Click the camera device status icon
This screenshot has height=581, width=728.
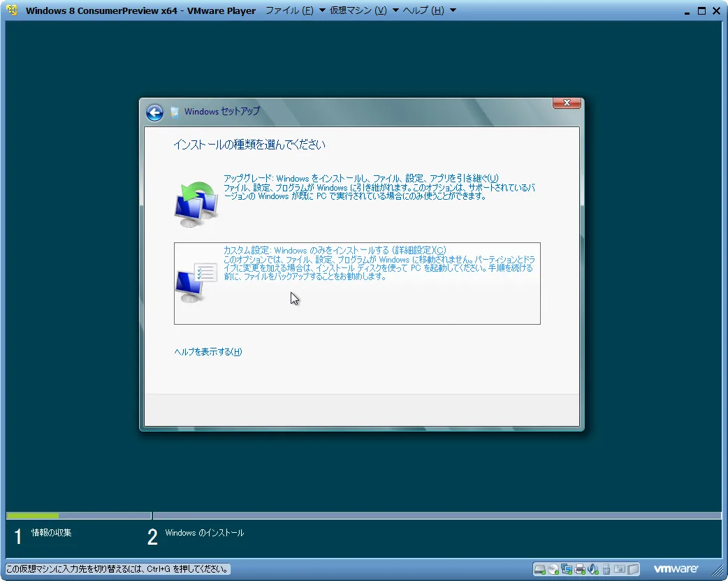[x=619, y=569]
